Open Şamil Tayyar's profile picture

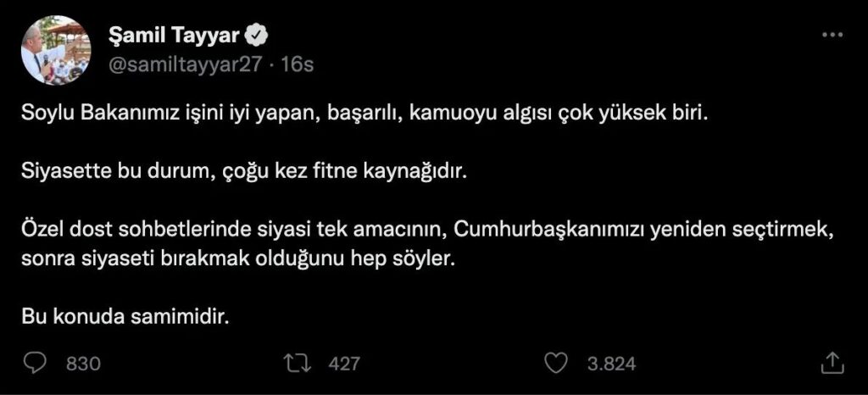56,50
